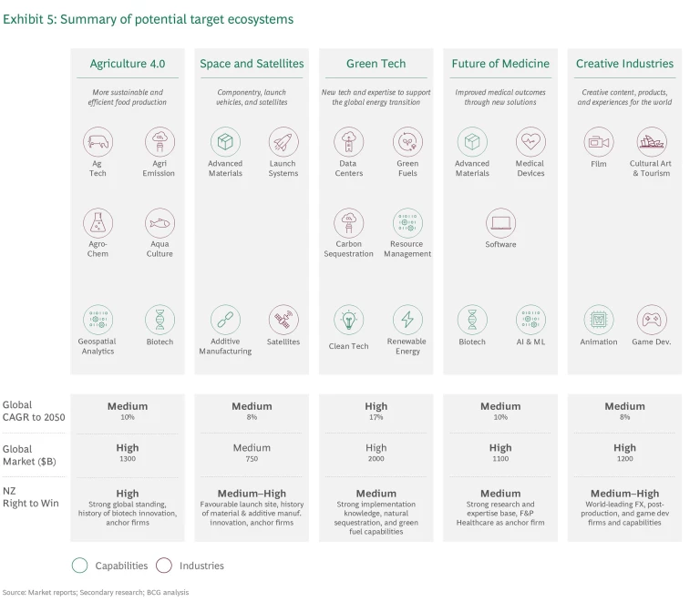The height and width of the screenshot is (602, 700).
Task: Click the green Capabilities legend circle
Action: click(x=79, y=565)
